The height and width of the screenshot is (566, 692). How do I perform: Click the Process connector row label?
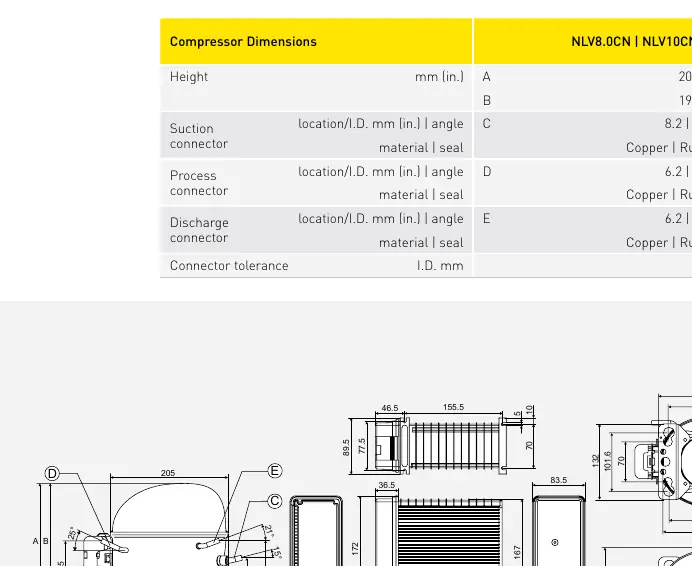[199, 183]
